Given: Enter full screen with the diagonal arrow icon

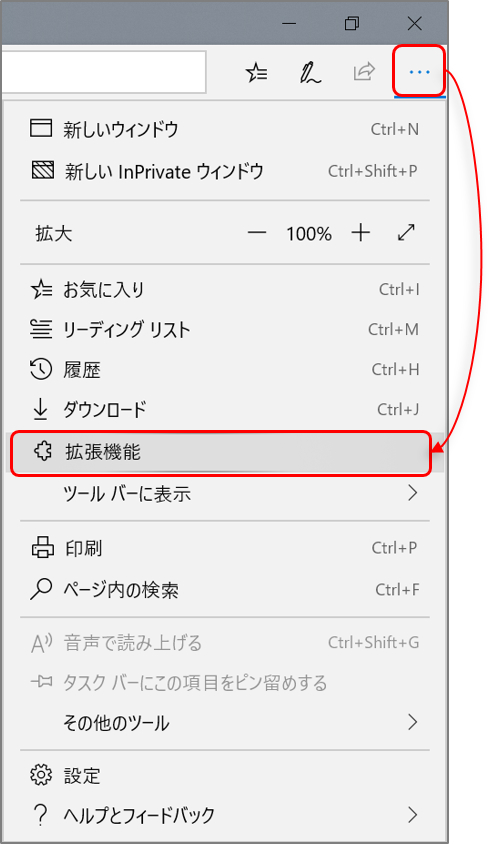Looking at the screenshot, I should pos(406,233).
